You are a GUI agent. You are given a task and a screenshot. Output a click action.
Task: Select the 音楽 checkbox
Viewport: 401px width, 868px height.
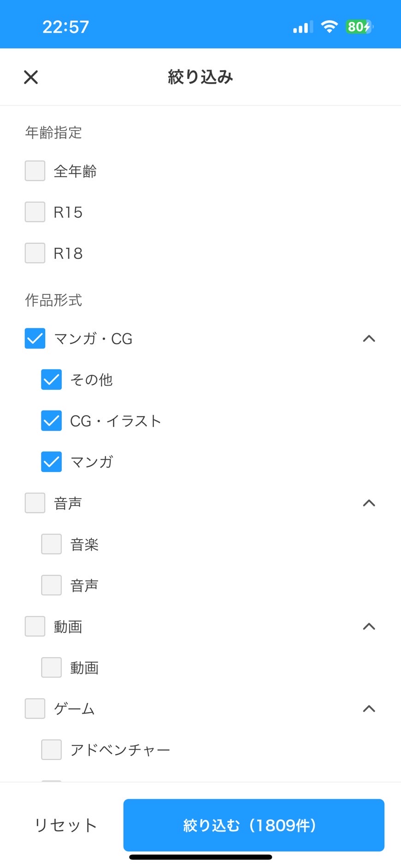click(51, 544)
